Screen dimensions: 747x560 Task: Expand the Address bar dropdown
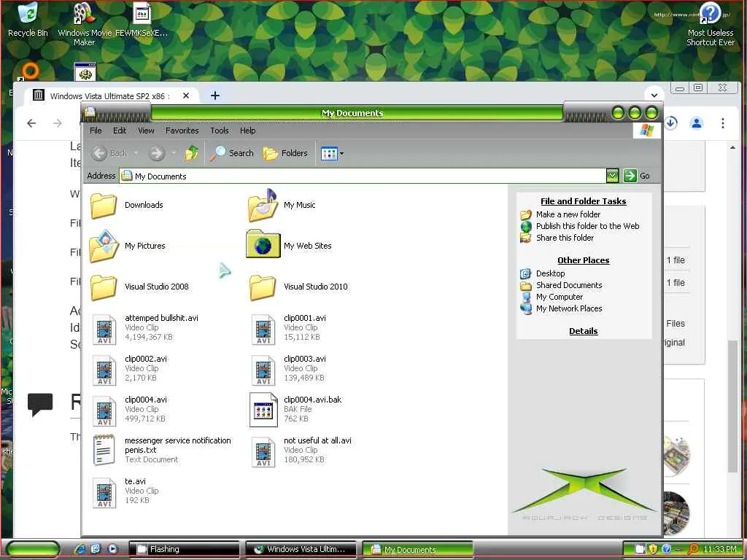coord(612,176)
